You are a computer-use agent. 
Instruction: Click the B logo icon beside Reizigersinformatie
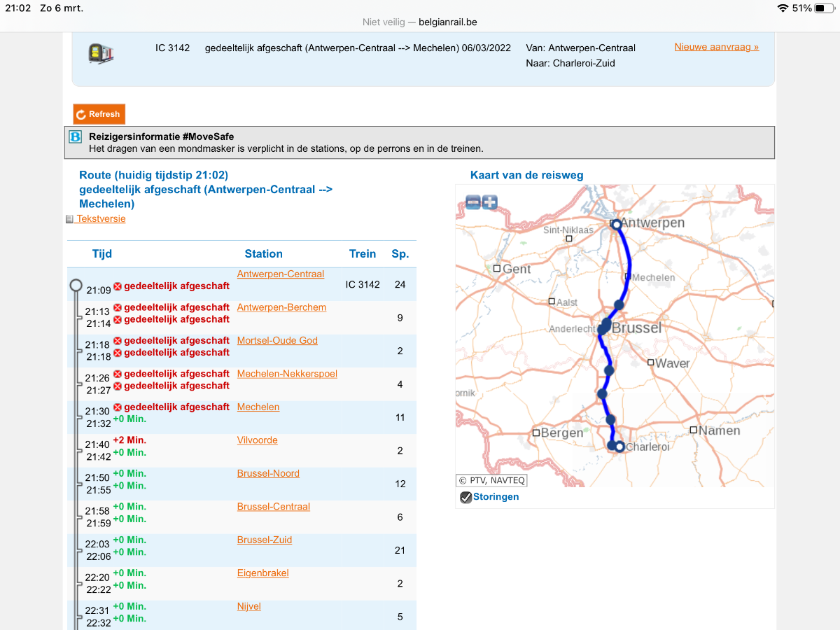pyautogui.click(x=76, y=137)
